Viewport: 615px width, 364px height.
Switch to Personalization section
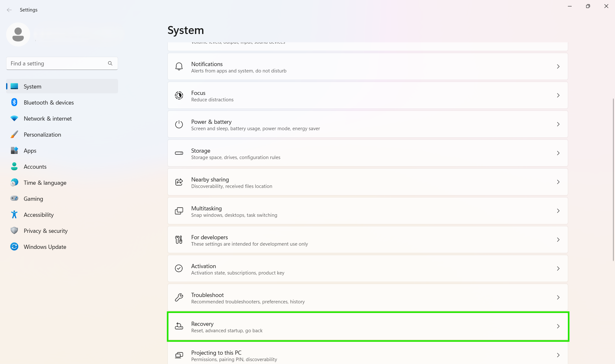coord(62,134)
